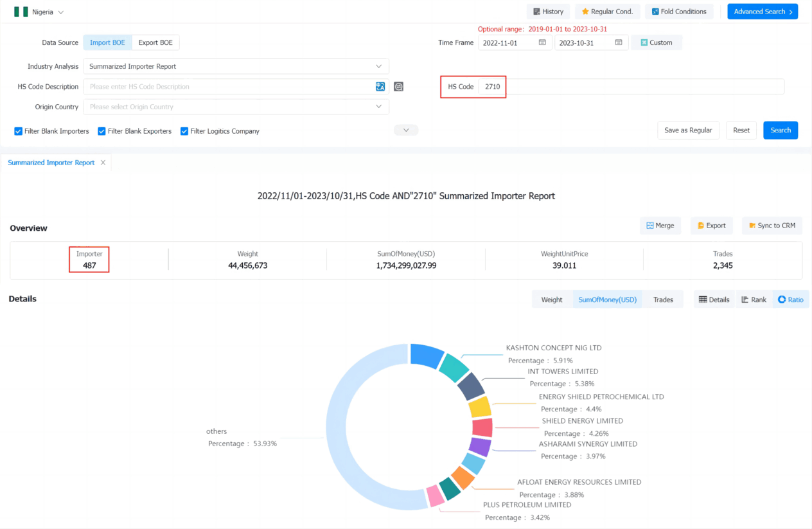Click the purple ASHARAMI SYNERGY donut segment
Viewport: 812px width, 529px height.
(x=480, y=447)
